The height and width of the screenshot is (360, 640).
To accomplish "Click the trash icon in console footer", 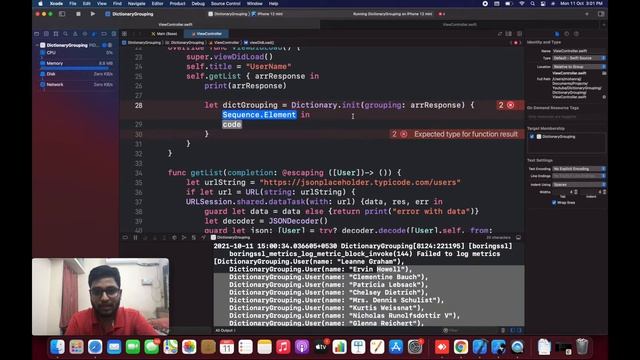I will pyautogui.click(x=503, y=330).
